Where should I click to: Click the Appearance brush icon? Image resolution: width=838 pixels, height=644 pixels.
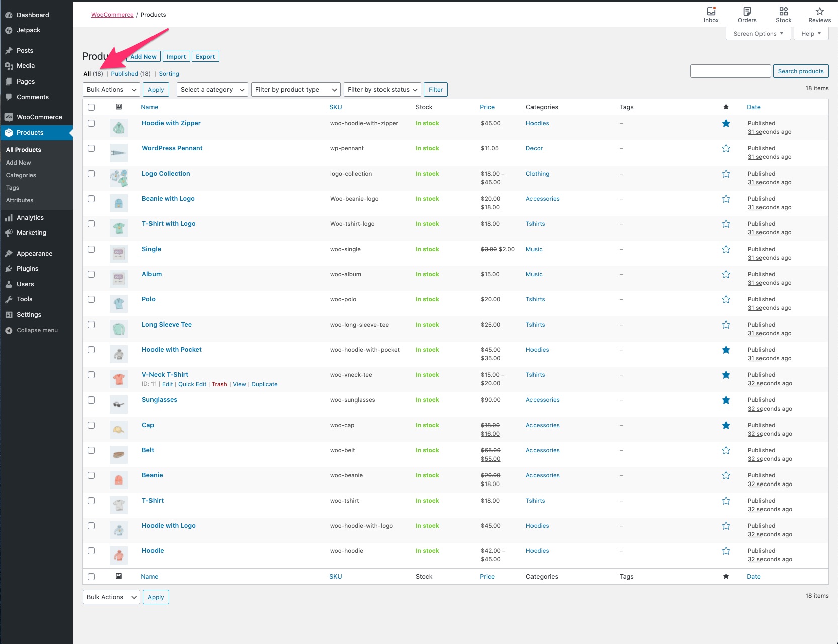[9, 254]
